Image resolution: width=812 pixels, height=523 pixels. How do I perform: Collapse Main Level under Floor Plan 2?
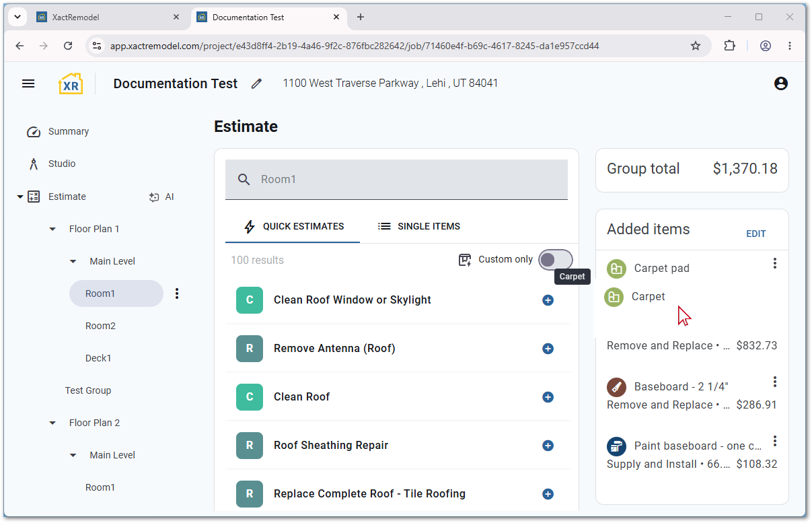pos(73,455)
